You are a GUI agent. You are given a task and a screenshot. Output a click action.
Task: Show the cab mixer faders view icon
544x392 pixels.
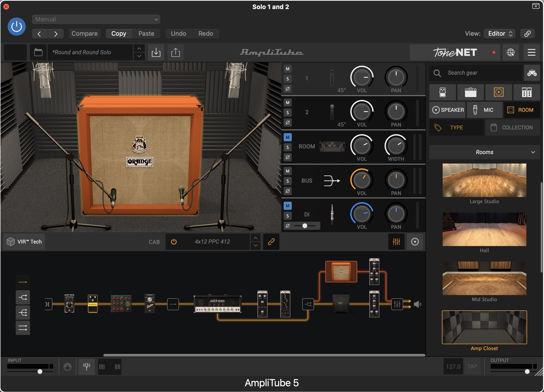[x=396, y=242]
